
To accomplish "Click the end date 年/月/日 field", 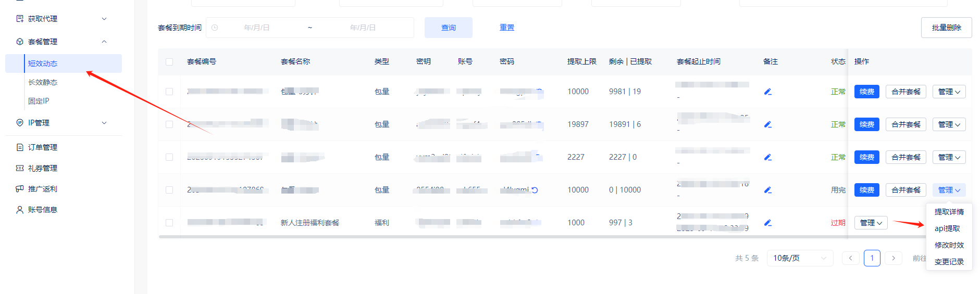I will (363, 28).
